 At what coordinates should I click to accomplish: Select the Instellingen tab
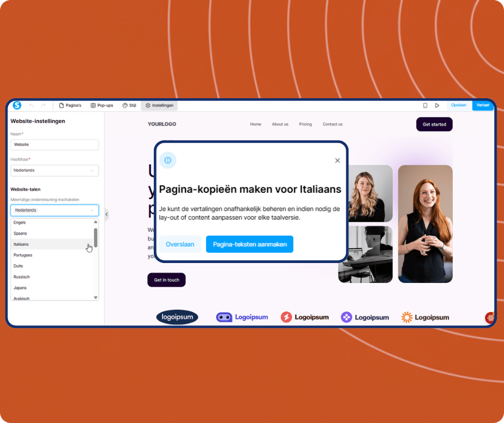click(159, 105)
